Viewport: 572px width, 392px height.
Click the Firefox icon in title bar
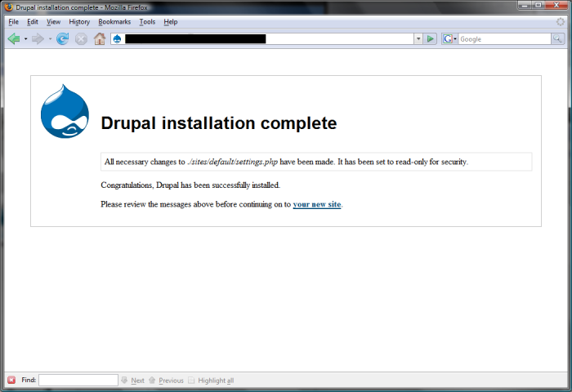[9, 7]
